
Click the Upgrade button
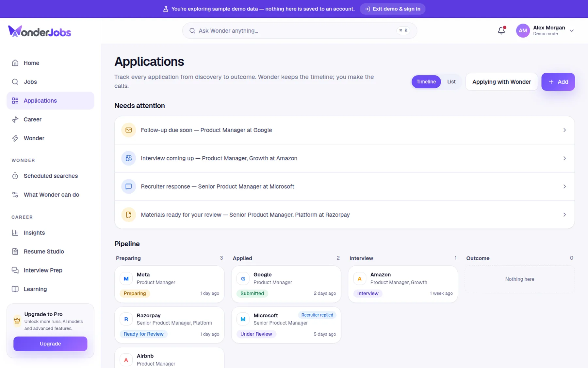click(x=50, y=344)
